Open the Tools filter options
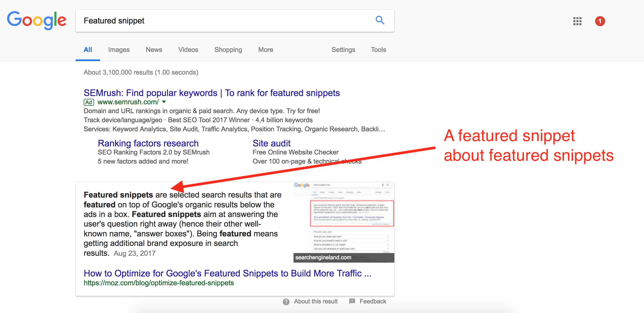The width and height of the screenshot is (644, 313). (x=378, y=50)
